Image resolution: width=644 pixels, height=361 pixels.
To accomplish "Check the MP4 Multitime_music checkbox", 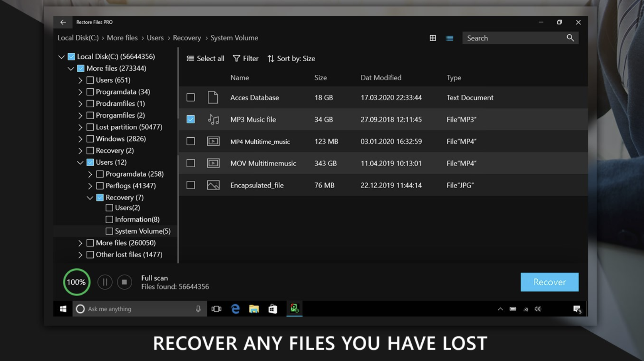I will [x=191, y=142].
